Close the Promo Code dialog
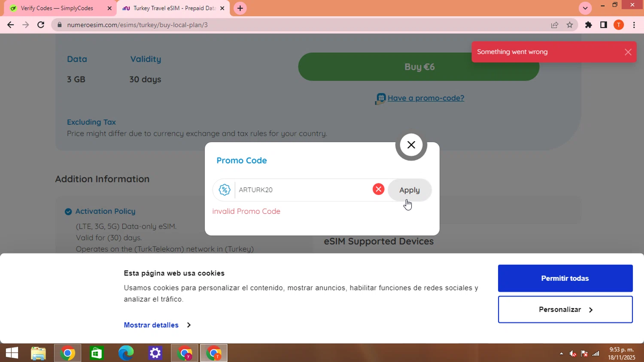Viewport: 644px width, 362px height. (x=411, y=145)
